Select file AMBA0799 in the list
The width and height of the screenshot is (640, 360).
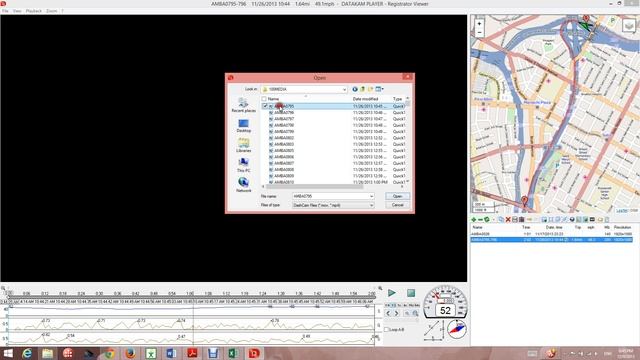click(x=284, y=131)
